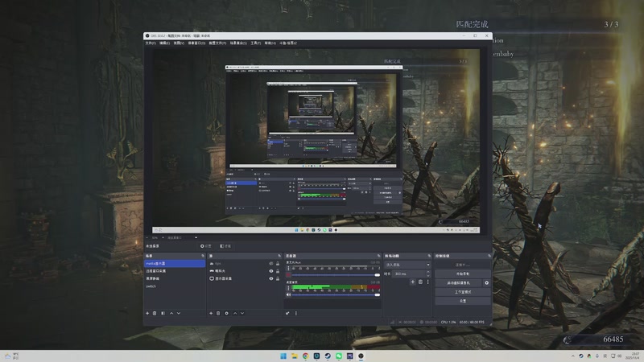Adjust transition duration 300 ms stepper
Screen dimensions: 644x362
427,274
